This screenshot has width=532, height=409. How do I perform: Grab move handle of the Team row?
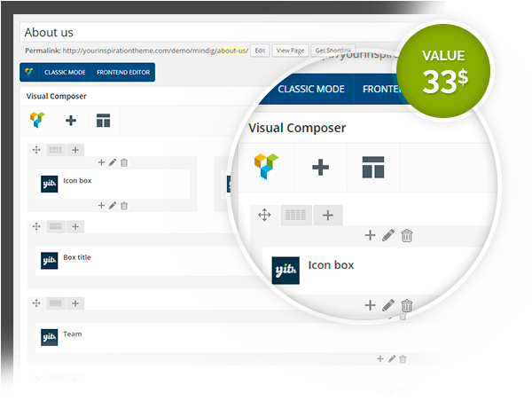(36, 303)
